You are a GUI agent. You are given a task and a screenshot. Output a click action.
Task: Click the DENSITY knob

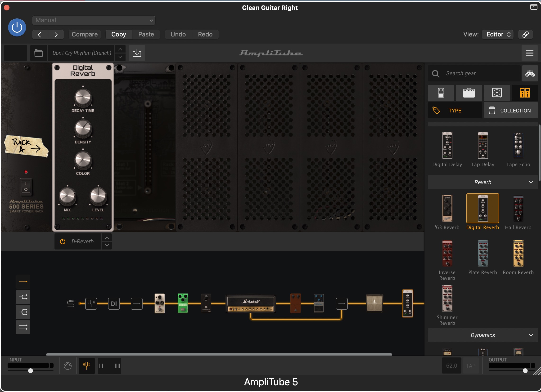click(83, 129)
